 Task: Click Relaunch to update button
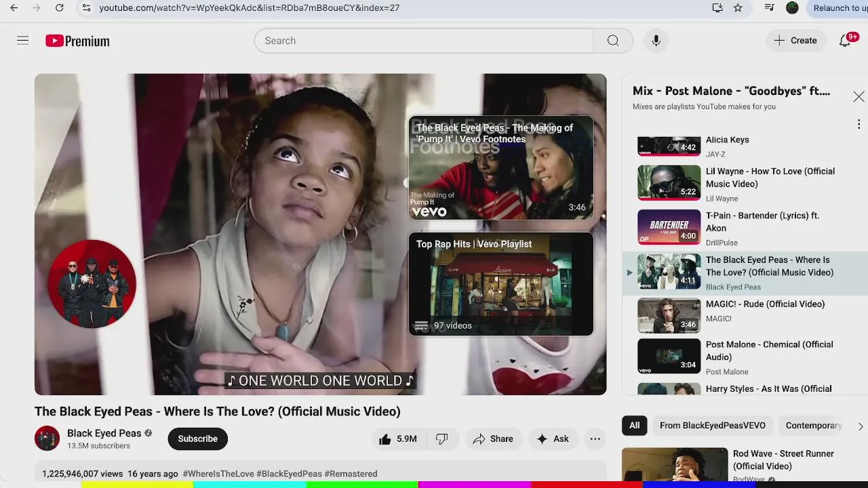click(837, 8)
